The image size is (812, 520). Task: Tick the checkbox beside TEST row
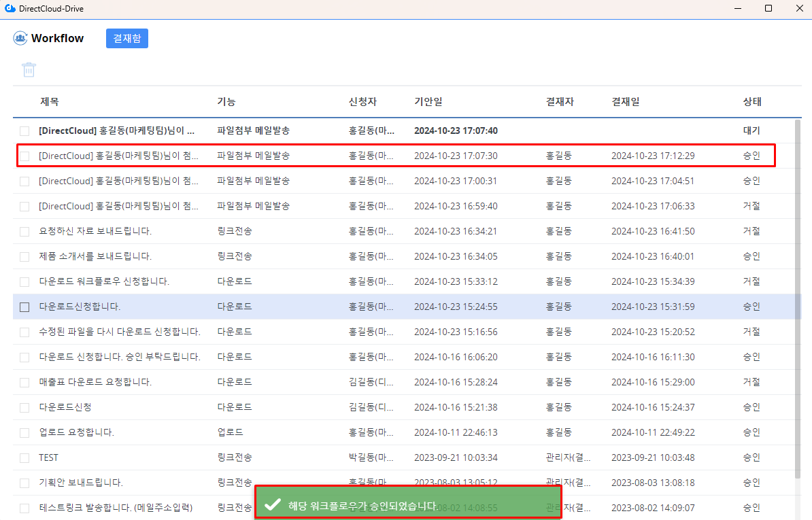(24, 457)
